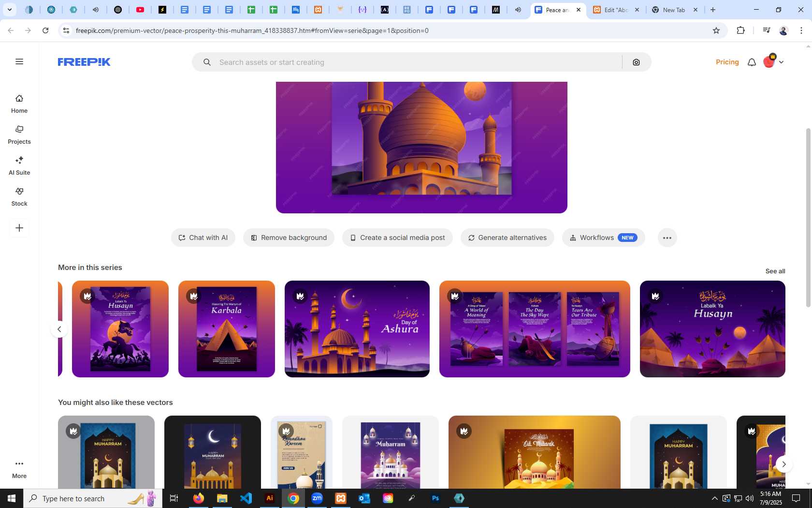This screenshot has height=508, width=812.
Task: Open volume control in system tray
Action: click(x=749, y=498)
